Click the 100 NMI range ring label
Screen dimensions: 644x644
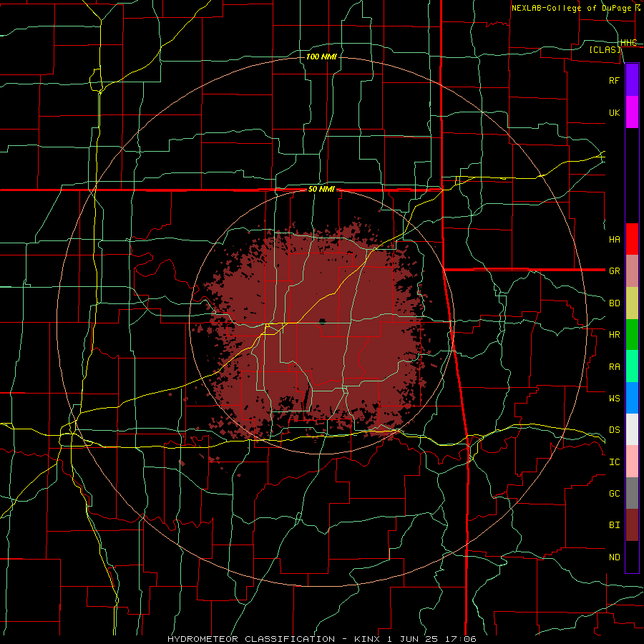tap(321, 57)
